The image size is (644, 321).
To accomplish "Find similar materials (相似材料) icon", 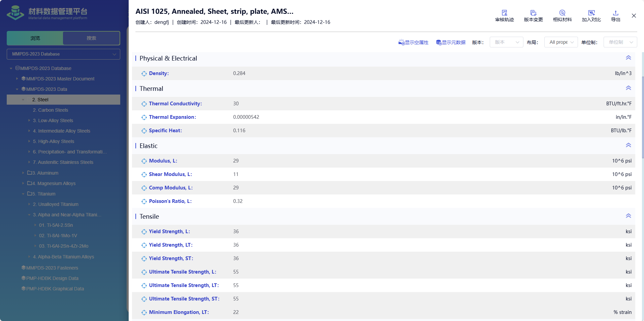I will (x=562, y=13).
